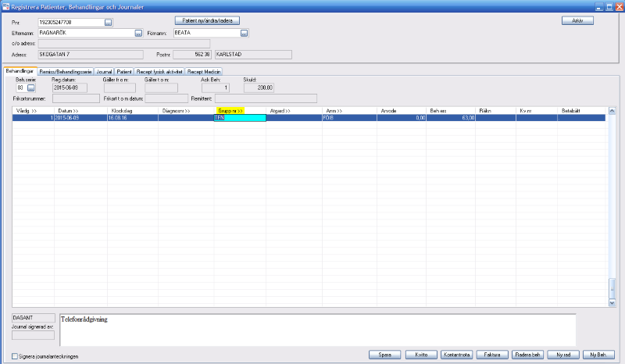Click the Kontantnota button
Screen dimensions: 625x364
coord(457,355)
